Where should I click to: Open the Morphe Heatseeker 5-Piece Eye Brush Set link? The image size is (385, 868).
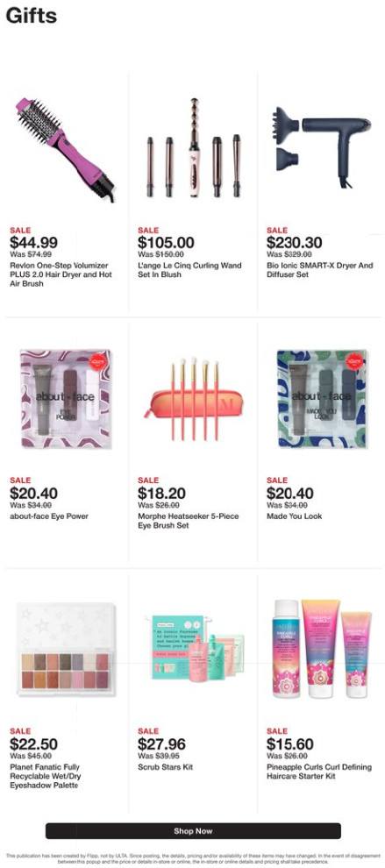[189, 521]
